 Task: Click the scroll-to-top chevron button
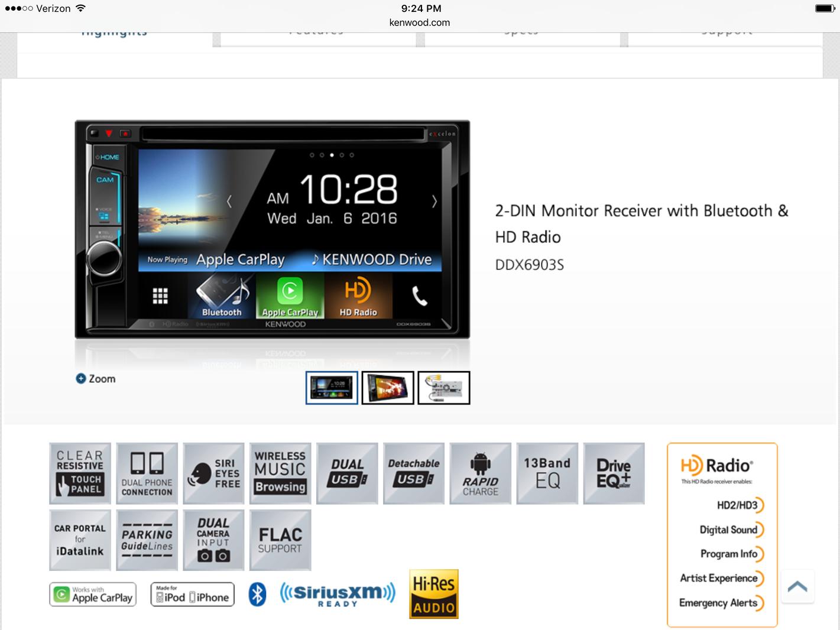click(797, 586)
